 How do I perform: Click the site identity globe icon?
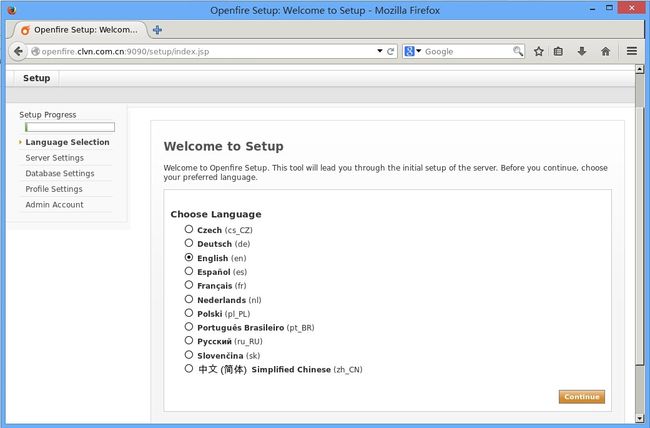coord(35,51)
